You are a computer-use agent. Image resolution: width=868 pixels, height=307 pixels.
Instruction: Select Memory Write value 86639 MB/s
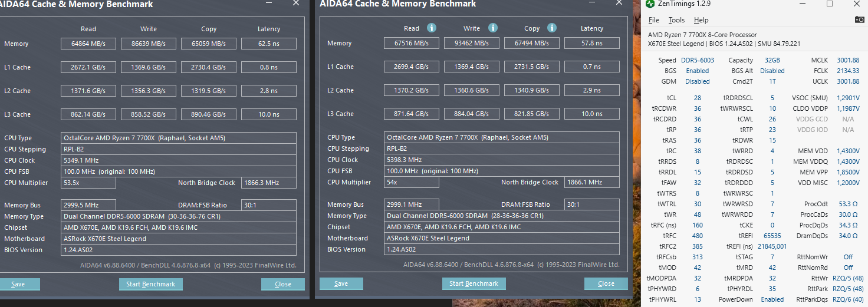pyautogui.click(x=149, y=44)
